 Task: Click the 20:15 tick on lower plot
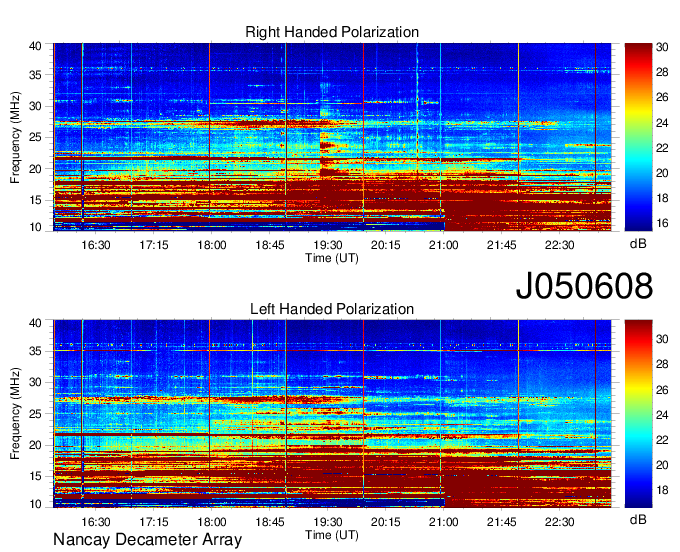pyautogui.click(x=386, y=522)
